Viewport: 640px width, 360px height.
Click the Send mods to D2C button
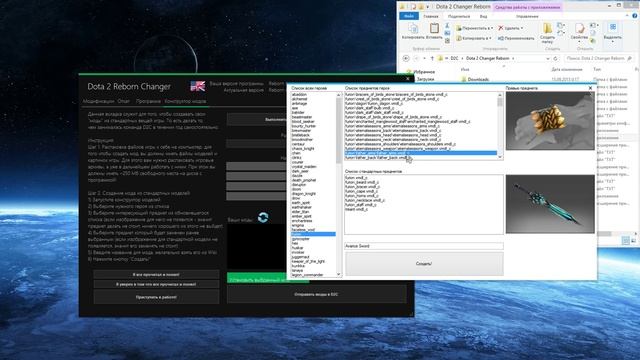point(316,294)
